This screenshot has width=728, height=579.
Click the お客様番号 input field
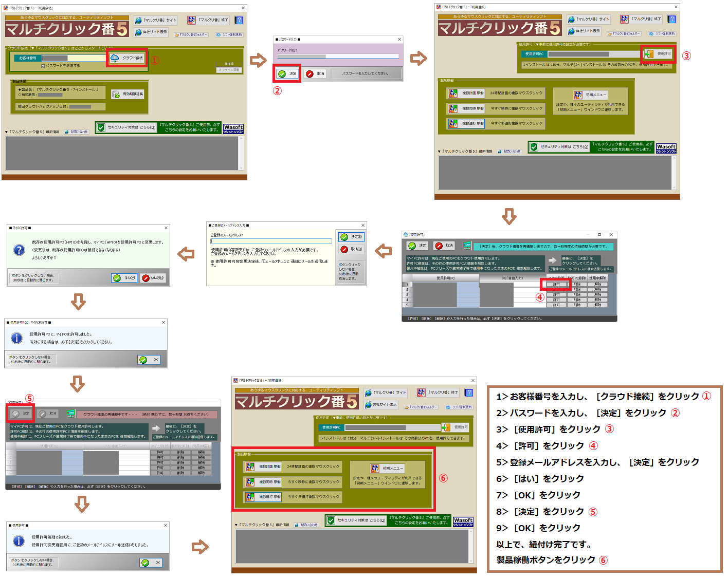[x=74, y=58]
